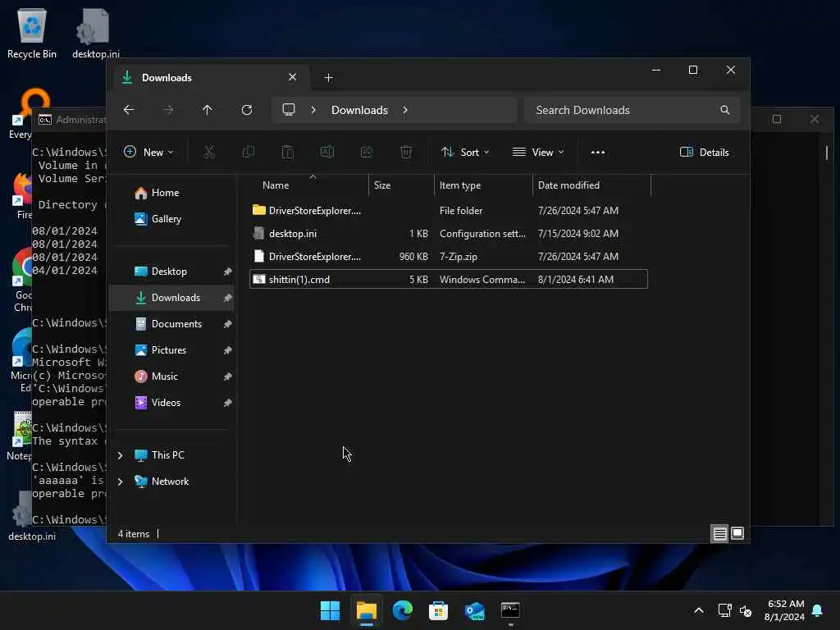The height and width of the screenshot is (630, 840).
Task: Open Microsoft Store from taskbar
Action: [x=438, y=610]
